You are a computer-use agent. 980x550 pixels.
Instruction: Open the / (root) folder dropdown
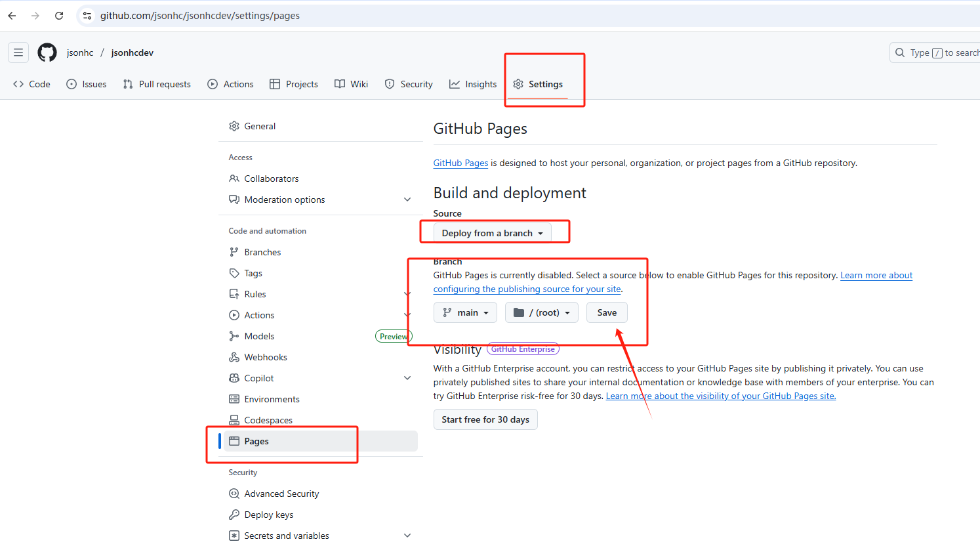(542, 312)
